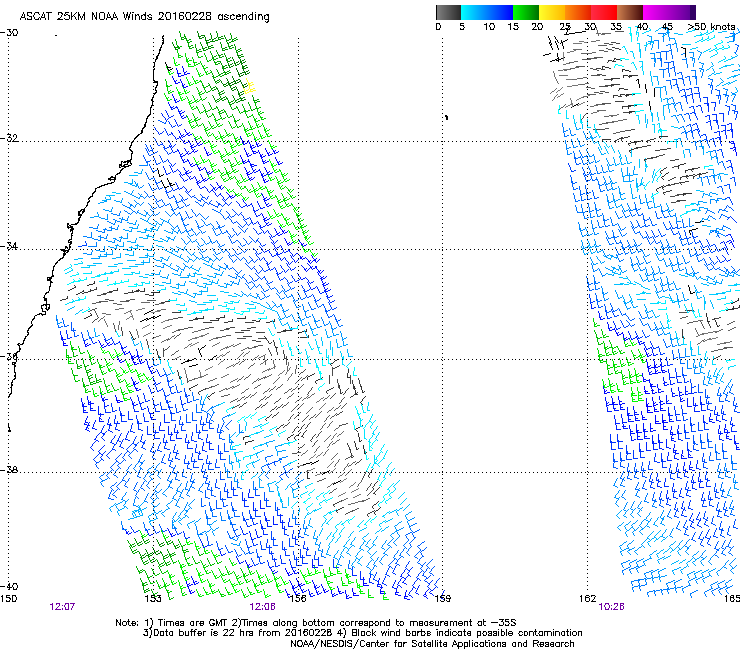Select the orange 25–30 knots legend segment
The width and height of the screenshot is (740, 650).
pyautogui.click(x=578, y=12)
